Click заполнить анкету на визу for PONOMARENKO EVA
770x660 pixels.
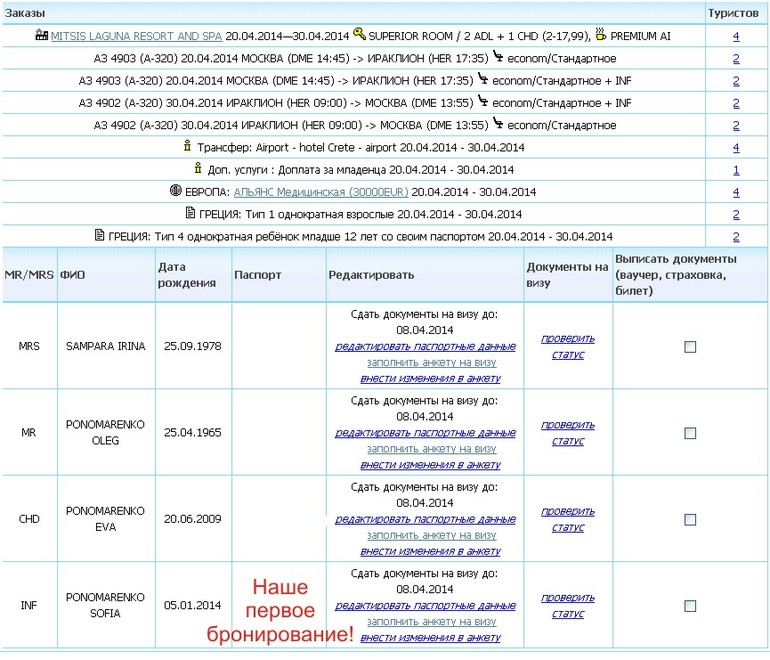432,535
